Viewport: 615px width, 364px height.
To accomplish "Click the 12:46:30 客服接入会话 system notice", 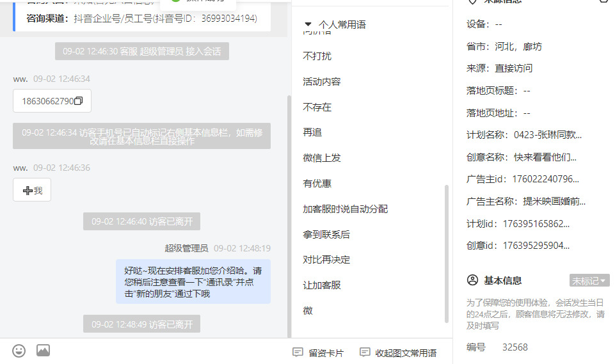I will coord(142,51).
